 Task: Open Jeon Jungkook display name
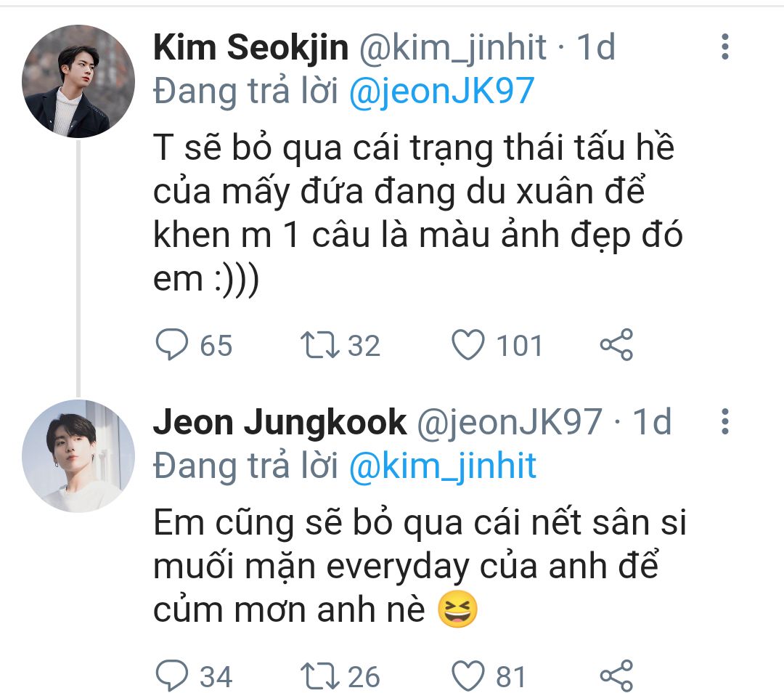[279, 422]
